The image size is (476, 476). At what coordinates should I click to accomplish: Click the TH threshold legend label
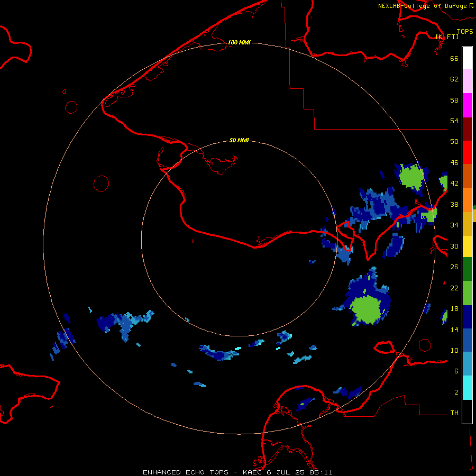point(454,413)
